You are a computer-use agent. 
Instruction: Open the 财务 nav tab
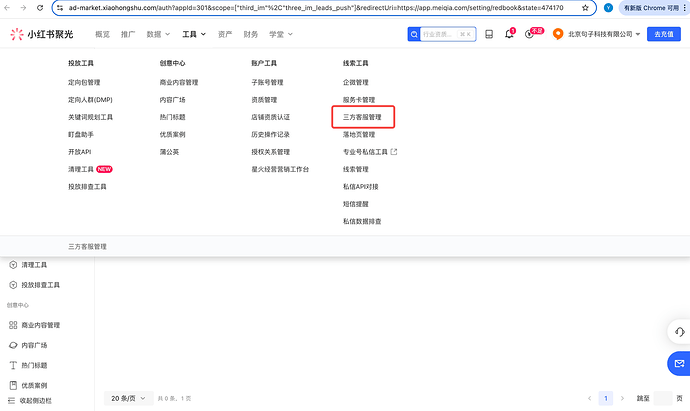tap(250, 34)
